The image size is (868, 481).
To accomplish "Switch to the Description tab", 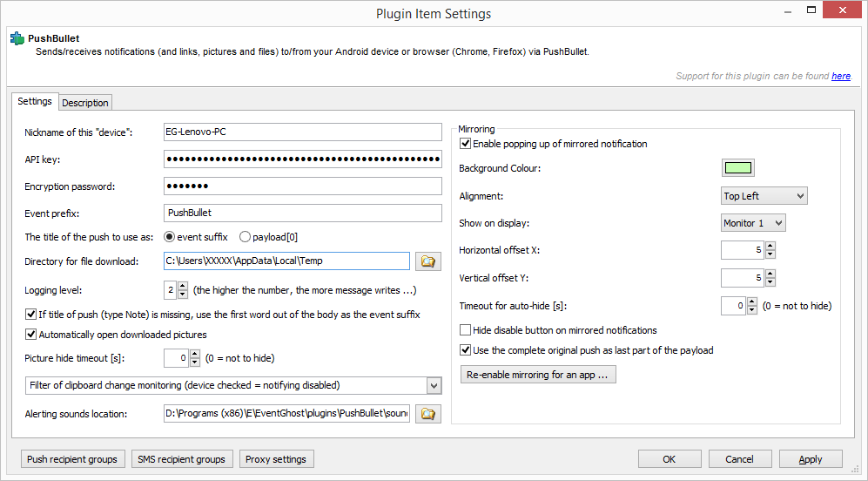I will (x=85, y=103).
